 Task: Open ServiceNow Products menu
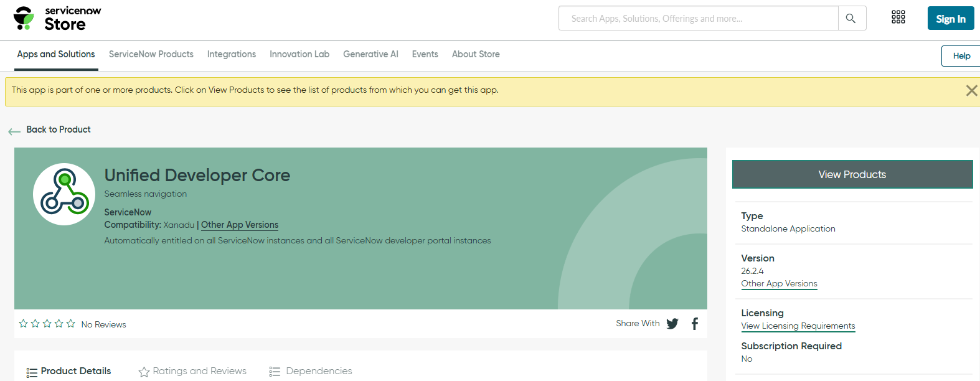[151, 54]
